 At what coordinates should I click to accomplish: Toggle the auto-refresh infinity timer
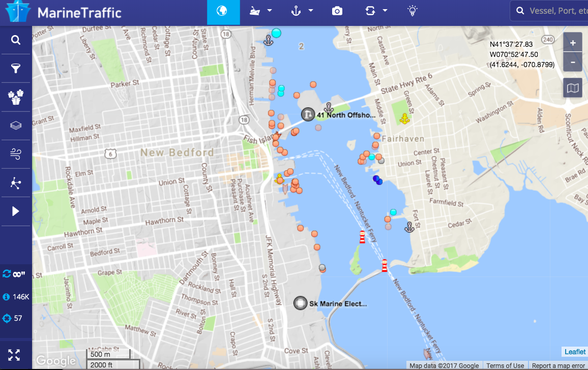14,274
